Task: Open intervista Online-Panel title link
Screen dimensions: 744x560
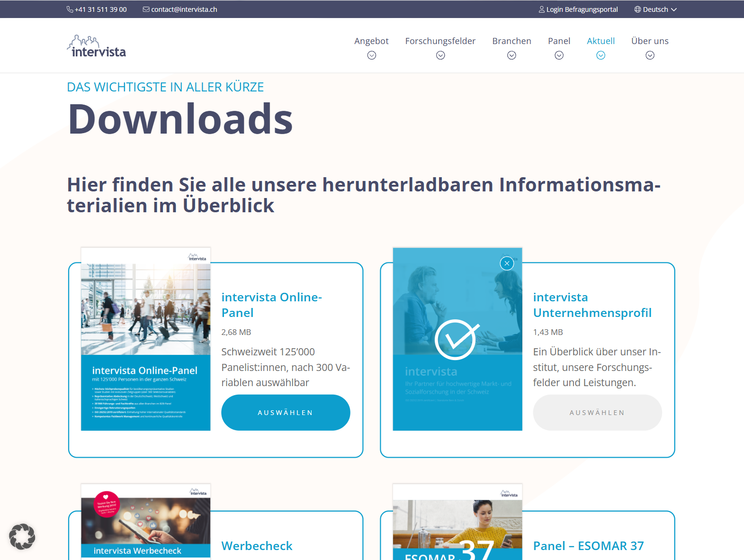Action: (x=271, y=305)
